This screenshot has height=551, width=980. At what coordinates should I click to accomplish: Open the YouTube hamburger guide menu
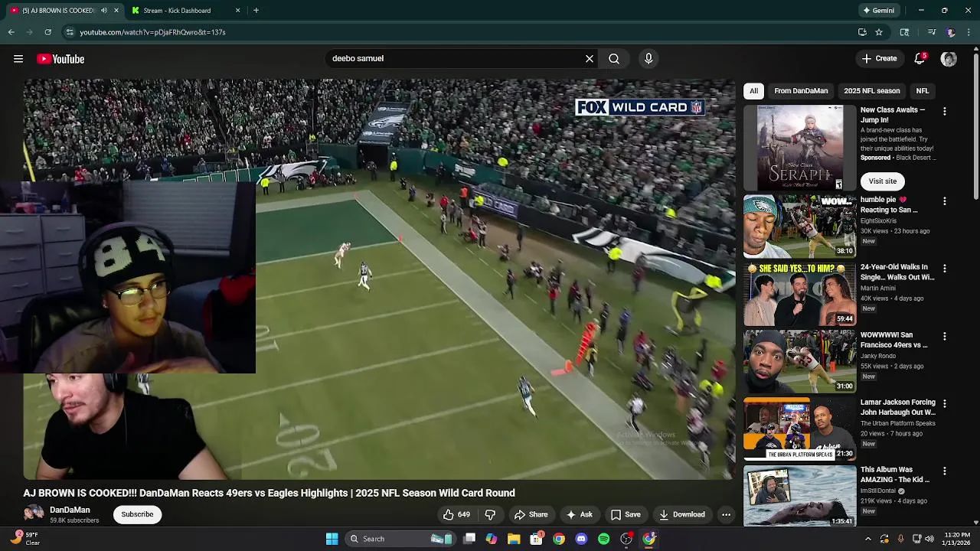[18, 59]
